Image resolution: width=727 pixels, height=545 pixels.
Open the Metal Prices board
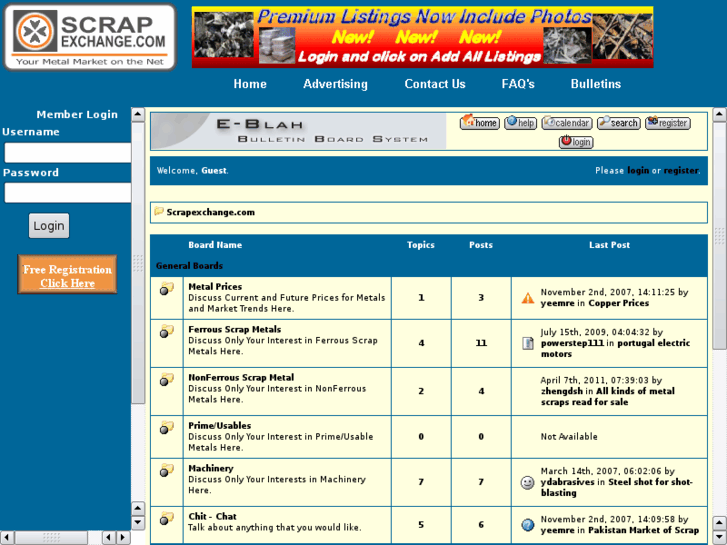[x=215, y=287]
